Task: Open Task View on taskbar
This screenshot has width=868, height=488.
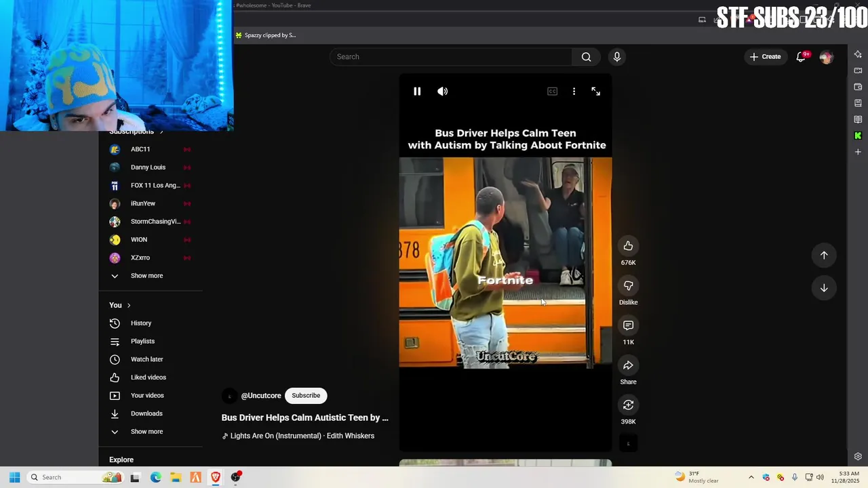Action: tap(135, 477)
